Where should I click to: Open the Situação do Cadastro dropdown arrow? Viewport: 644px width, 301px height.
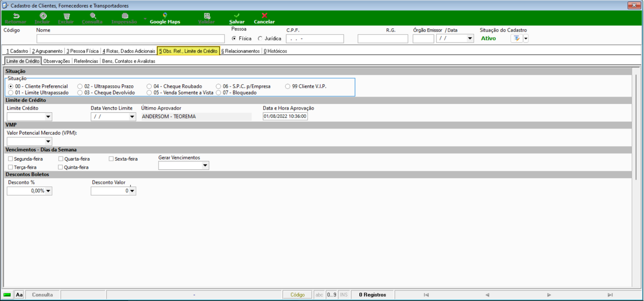526,39
